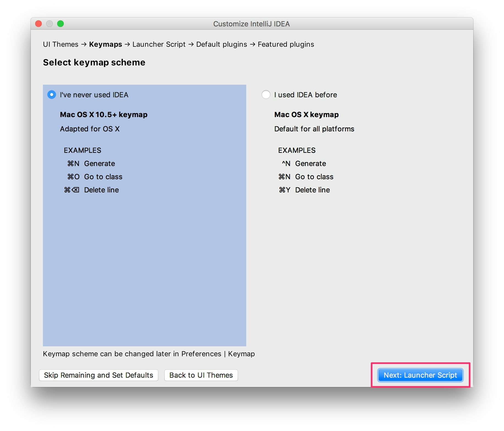
Task: Click the "Default for all platforms" description
Action: tap(314, 129)
